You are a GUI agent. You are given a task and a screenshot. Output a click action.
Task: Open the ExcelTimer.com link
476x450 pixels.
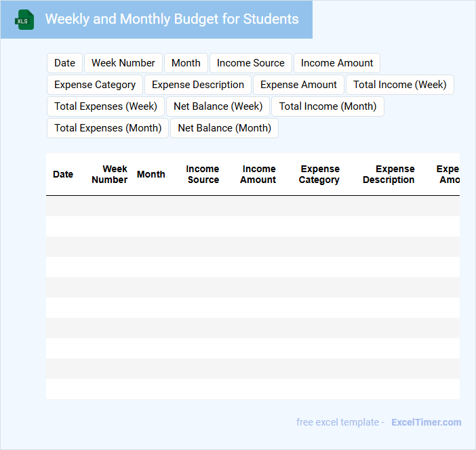(426, 422)
